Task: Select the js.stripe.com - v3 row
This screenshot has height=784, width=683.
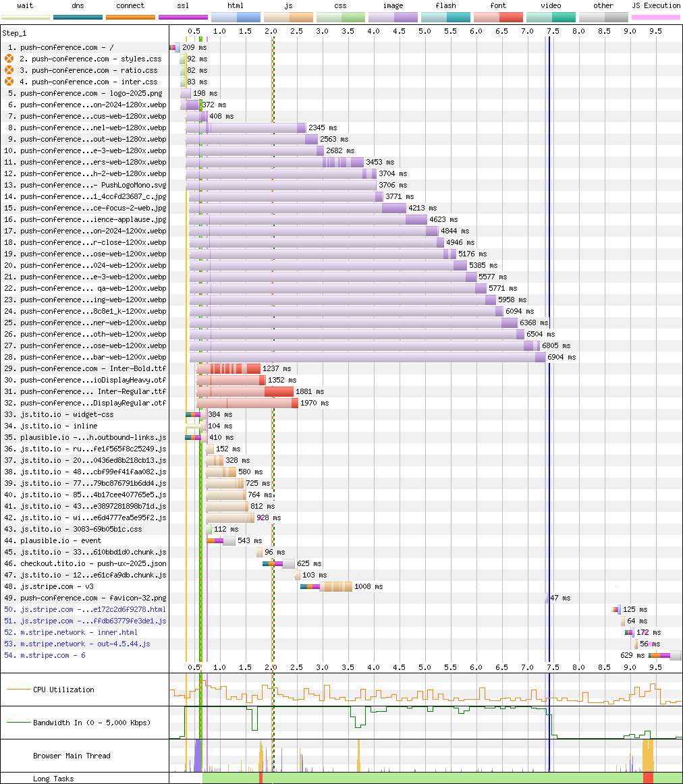Action: 341,586
